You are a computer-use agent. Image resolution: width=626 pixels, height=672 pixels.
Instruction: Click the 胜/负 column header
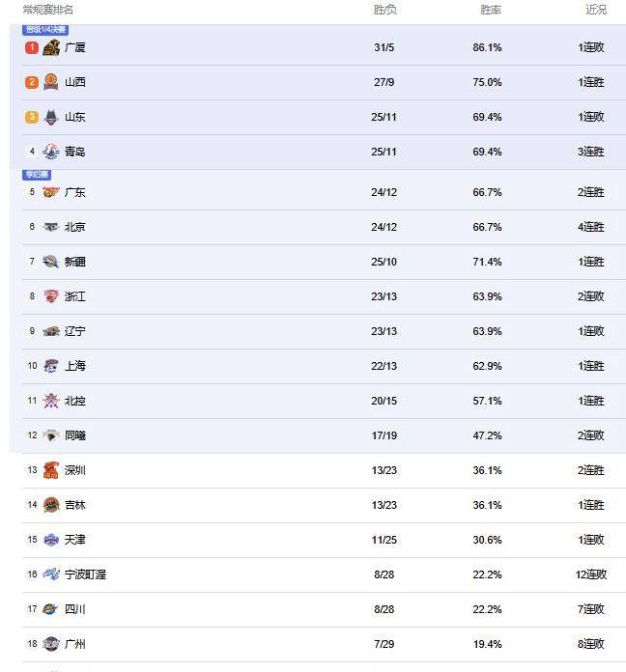[384, 10]
